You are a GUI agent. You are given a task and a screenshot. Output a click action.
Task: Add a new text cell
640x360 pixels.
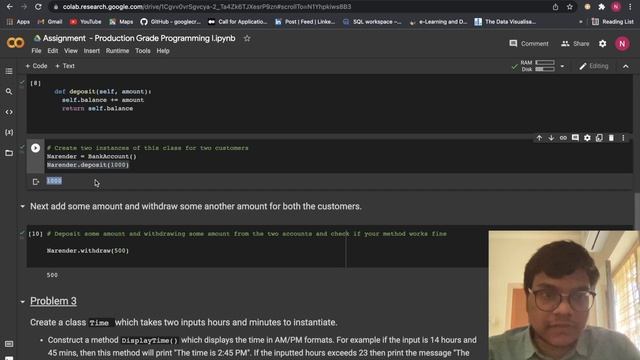click(x=65, y=66)
